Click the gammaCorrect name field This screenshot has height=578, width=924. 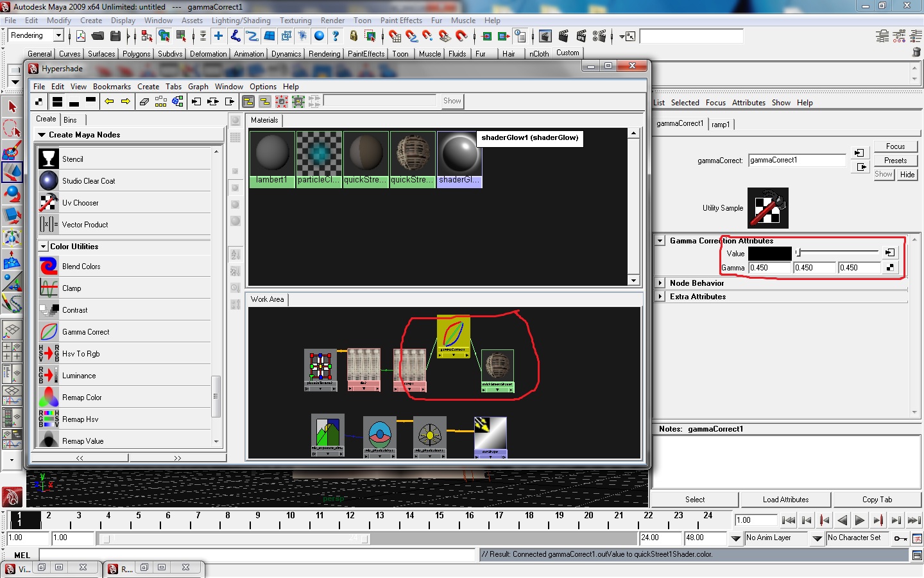point(797,161)
